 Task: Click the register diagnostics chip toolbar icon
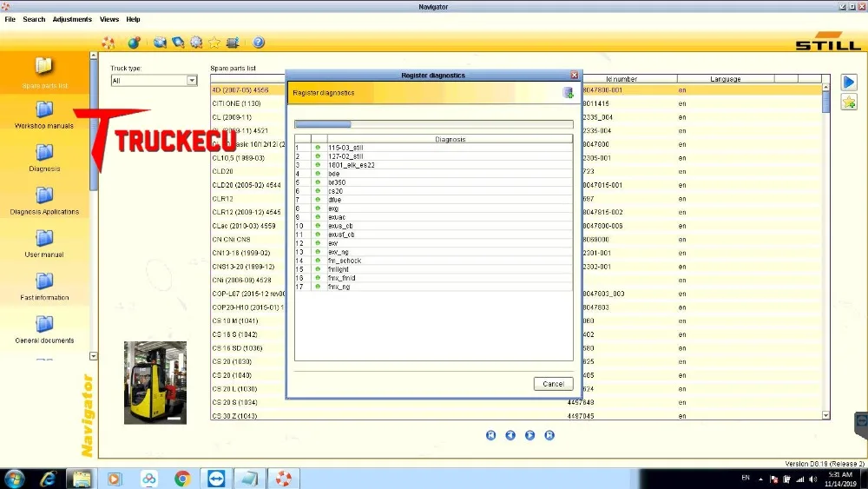click(x=233, y=43)
